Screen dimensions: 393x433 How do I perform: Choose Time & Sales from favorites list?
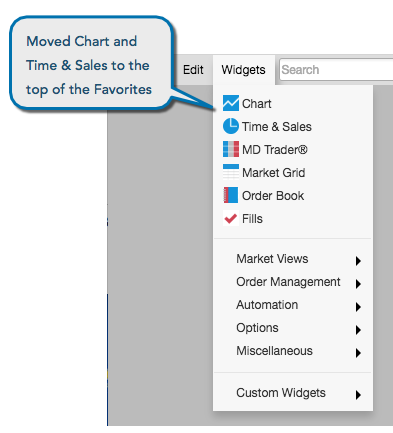click(x=277, y=127)
